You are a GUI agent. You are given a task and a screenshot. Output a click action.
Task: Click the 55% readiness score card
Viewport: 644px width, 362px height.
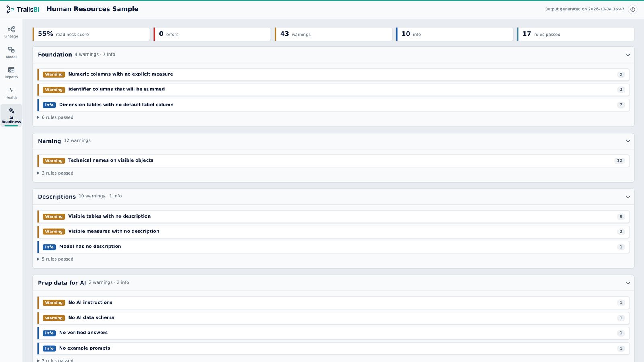coord(91,34)
